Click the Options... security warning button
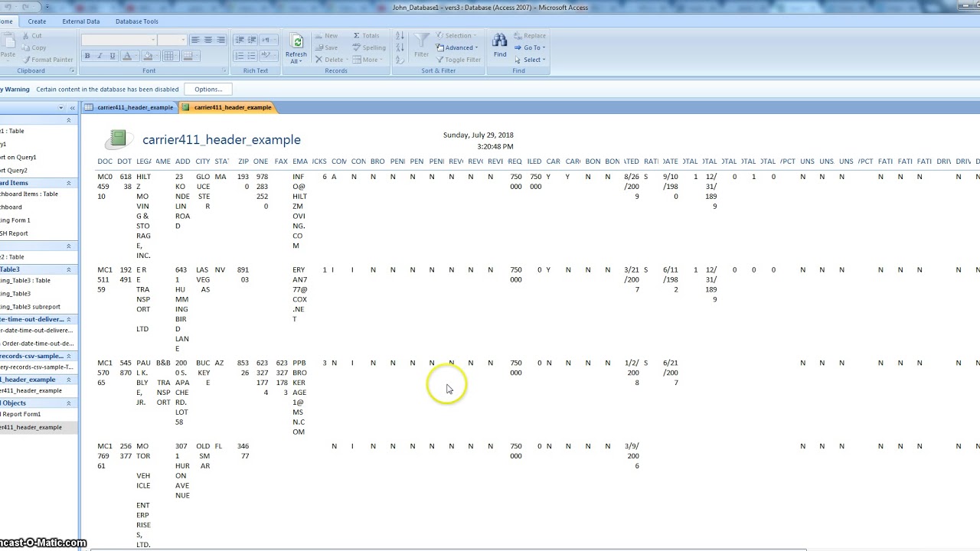 pyautogui.click(x=208, y=89)
